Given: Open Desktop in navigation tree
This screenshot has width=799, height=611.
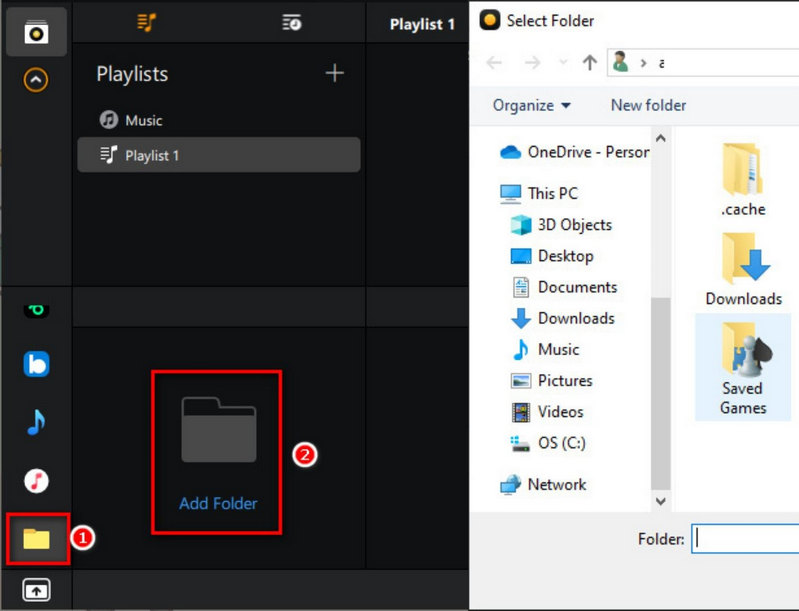Looking at the screenshot, I should pos(552,256).
